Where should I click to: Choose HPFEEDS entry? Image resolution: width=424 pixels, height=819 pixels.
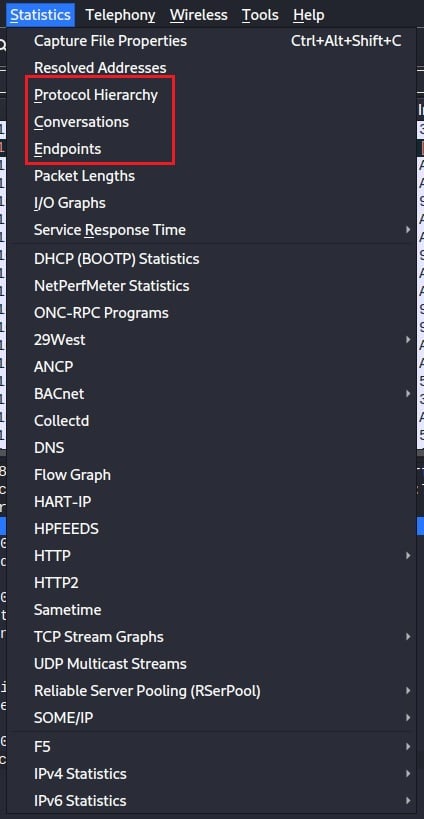tap(211, 529)
